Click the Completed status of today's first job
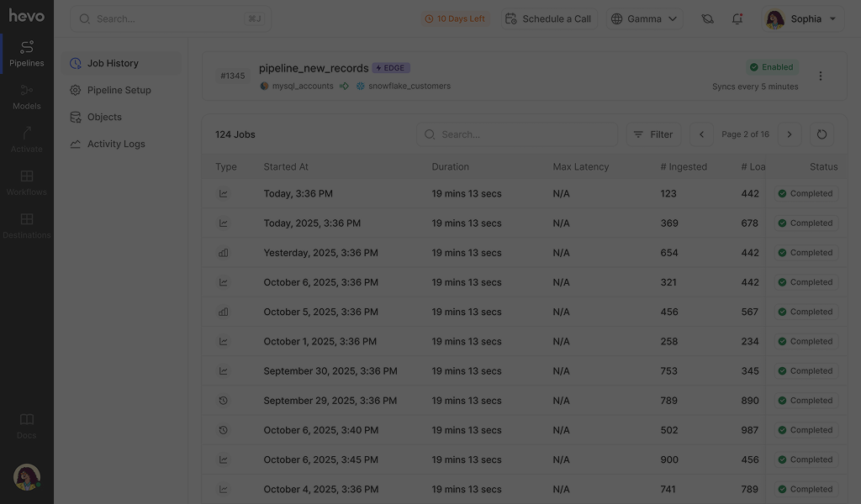The width and height of the screenshot is (861, 504). pos(806,193)
